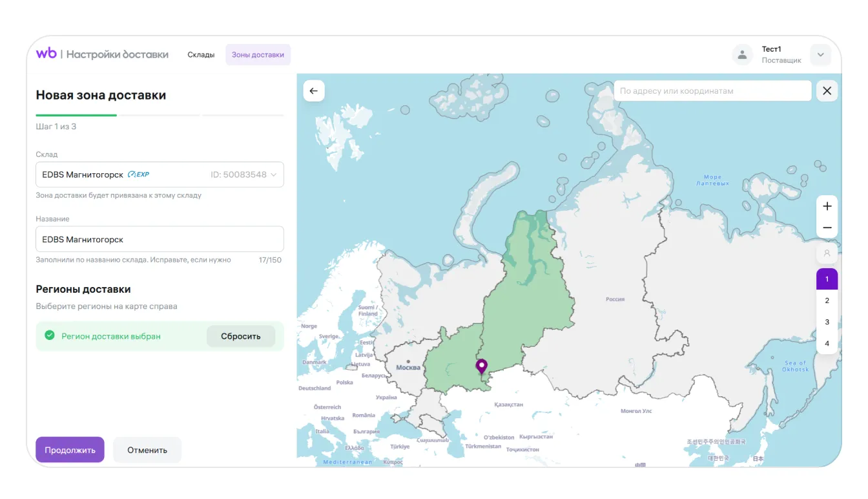Click the user location icon on map
Screen dimensions: 868x499
pos(827,253)
